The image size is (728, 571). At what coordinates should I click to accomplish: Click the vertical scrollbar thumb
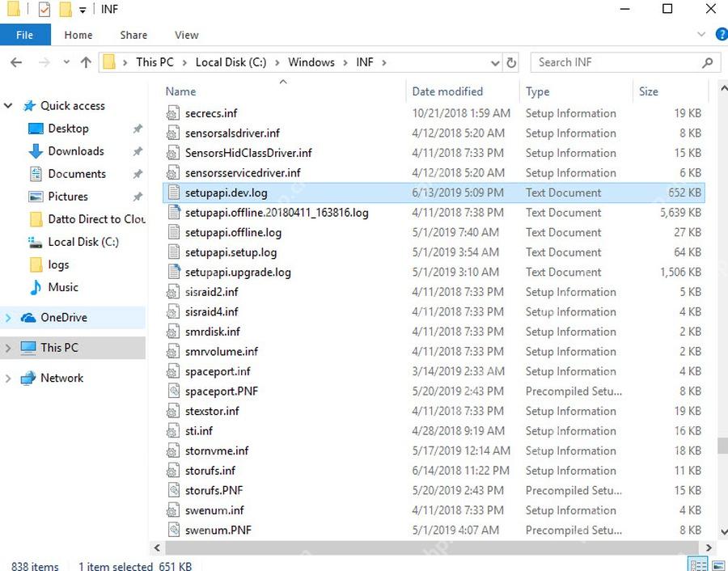point(722,446)
